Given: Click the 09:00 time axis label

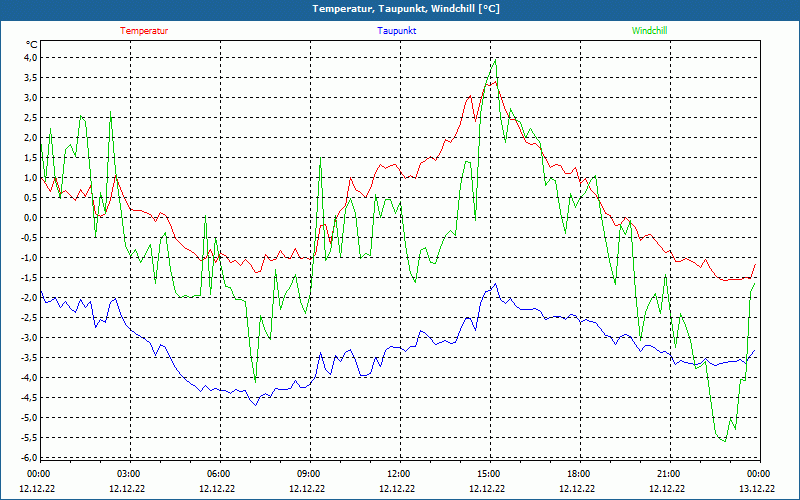Looking at the screenshot, I should pyautogui.click(x=308, y=474).
